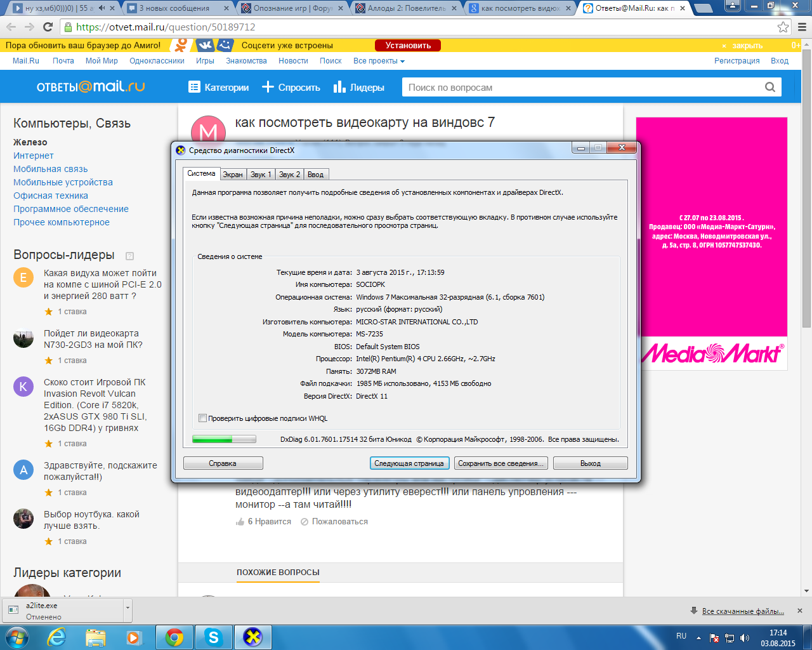Click the Справка button in DirectX dialog
812x650 pixels.
(223, 463)
